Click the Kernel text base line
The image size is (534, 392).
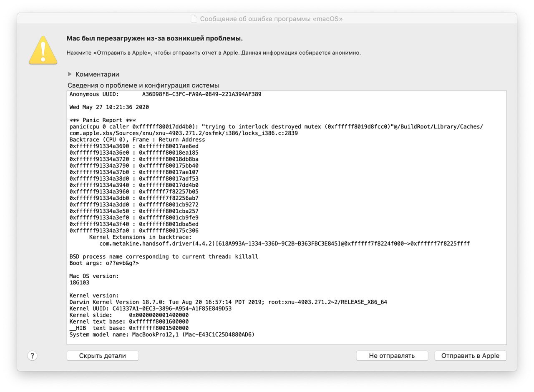point(129,322)
